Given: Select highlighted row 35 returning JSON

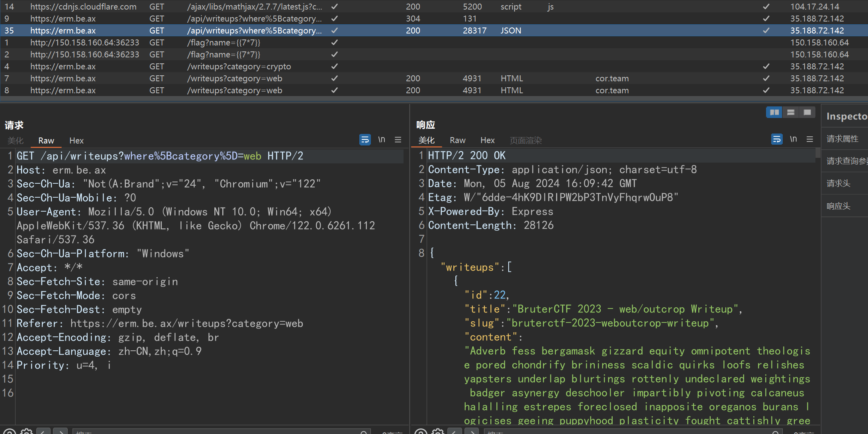Looking at the screenshot, I should [x=434, y=31].
